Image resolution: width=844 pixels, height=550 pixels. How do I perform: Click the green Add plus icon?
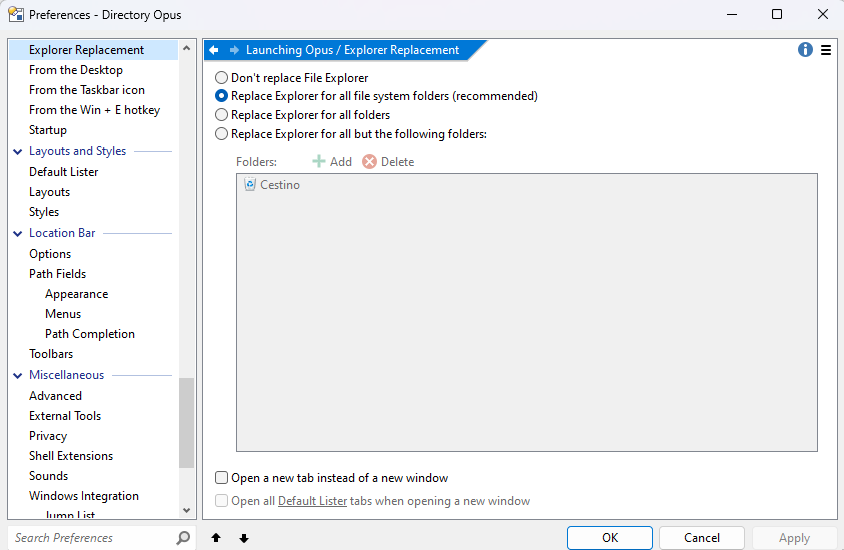pos(319,161)
